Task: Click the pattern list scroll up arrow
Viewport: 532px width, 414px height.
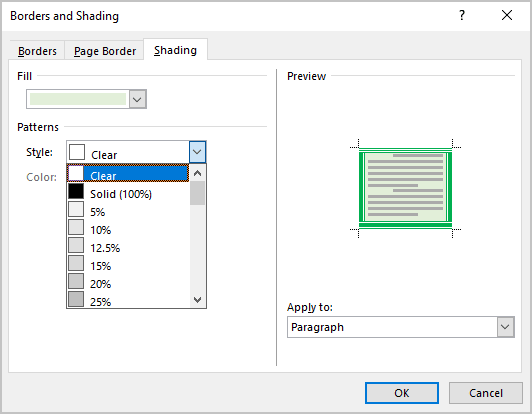Action: tap(197, 173)
